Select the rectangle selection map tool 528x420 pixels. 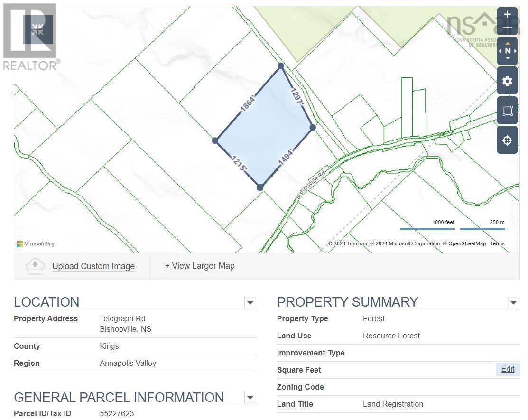(507, 110)
